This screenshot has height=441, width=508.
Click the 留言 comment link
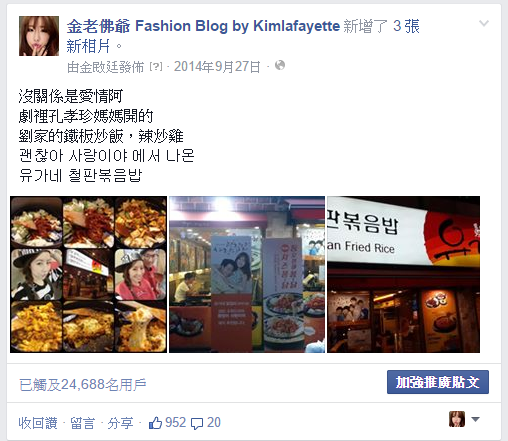[82, 423]
